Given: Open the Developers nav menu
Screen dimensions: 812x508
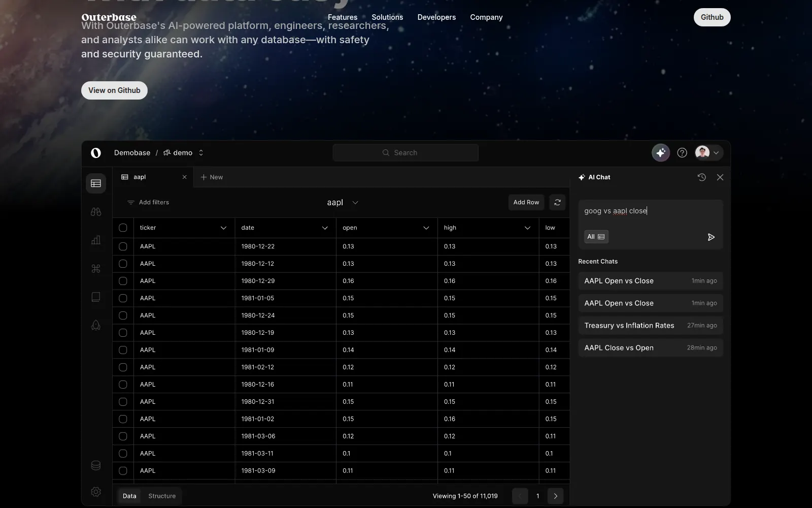Looking at the screenshot, I should point(436,17).
